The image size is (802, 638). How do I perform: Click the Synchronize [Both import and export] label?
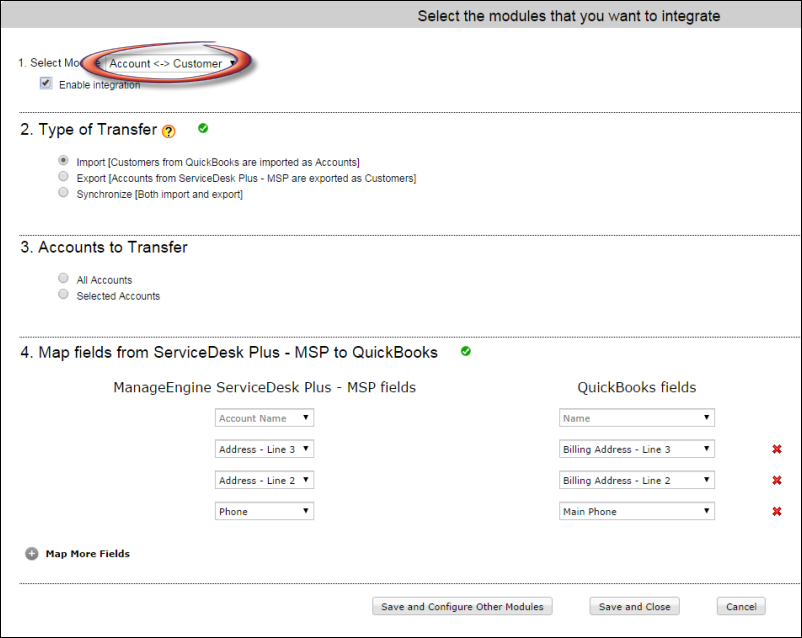pos(160,194)
